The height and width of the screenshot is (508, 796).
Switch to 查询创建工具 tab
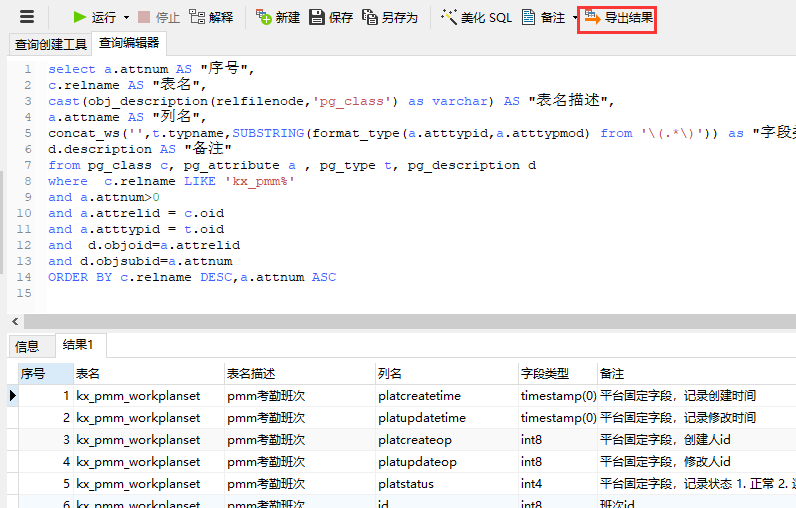click(x=50, y=45)
